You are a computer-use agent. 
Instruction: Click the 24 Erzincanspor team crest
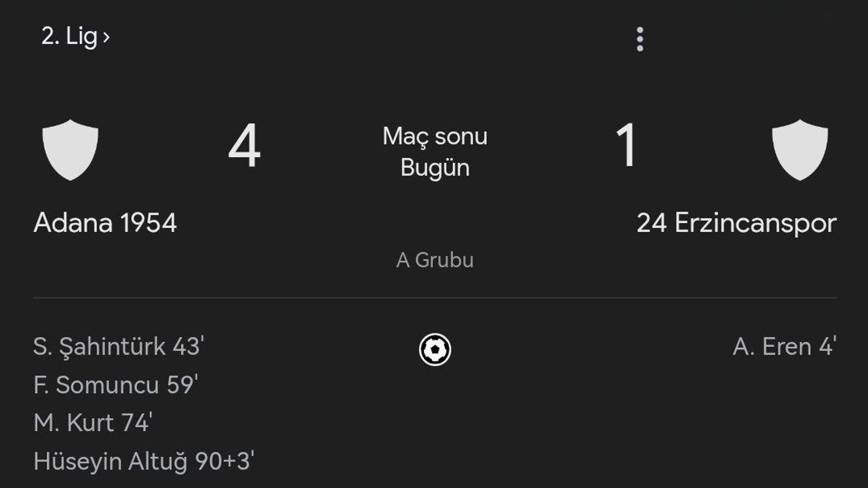(x=800, y=150)
